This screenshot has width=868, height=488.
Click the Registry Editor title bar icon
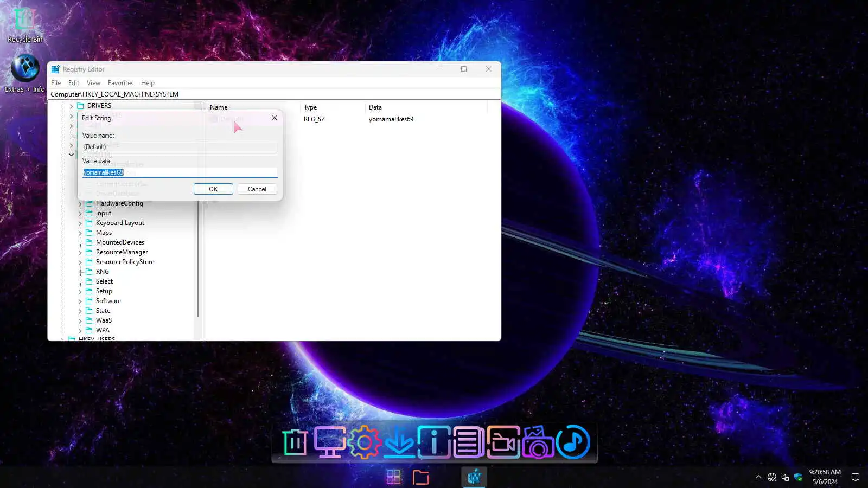(55, 69)
